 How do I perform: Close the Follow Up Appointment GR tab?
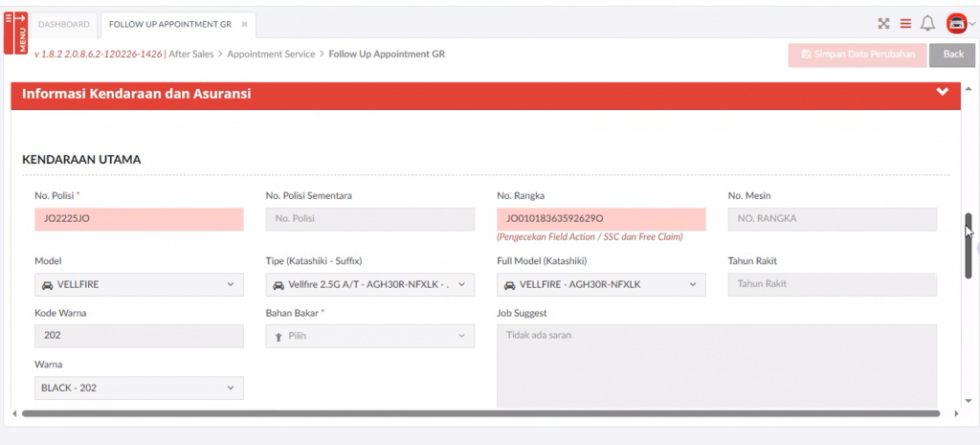tap(244, 24)
